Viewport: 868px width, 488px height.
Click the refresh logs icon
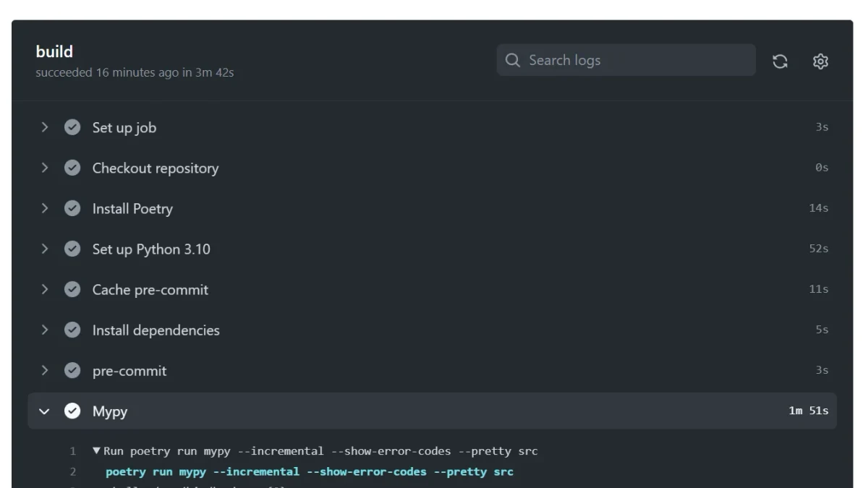tap(780, 61)
